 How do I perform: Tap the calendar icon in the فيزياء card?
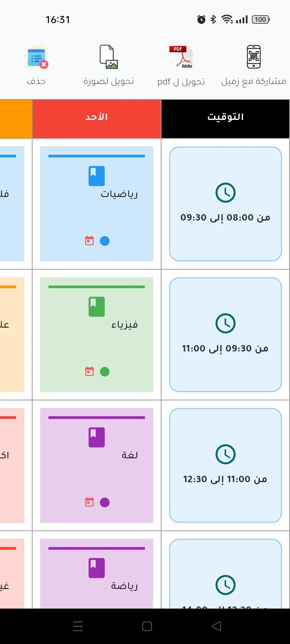89,371
